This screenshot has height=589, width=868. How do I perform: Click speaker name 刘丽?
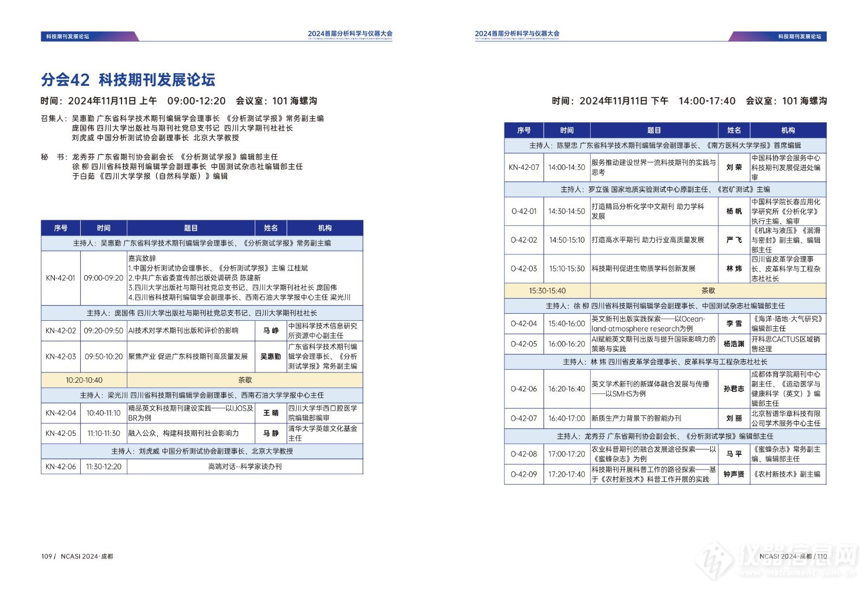coord(734,419)
